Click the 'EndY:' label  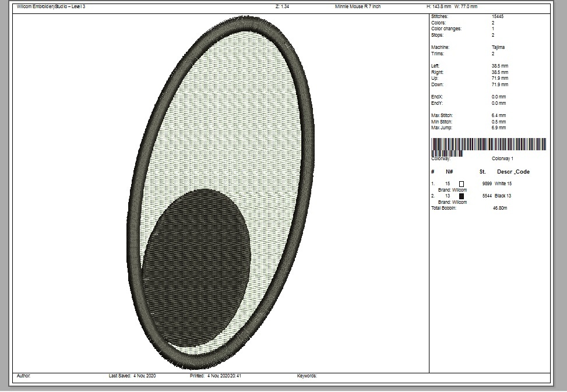pos(437,103)
